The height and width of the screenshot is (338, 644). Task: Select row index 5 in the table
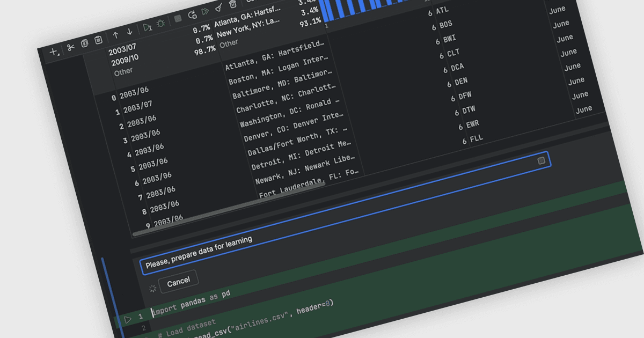point(133,170)
